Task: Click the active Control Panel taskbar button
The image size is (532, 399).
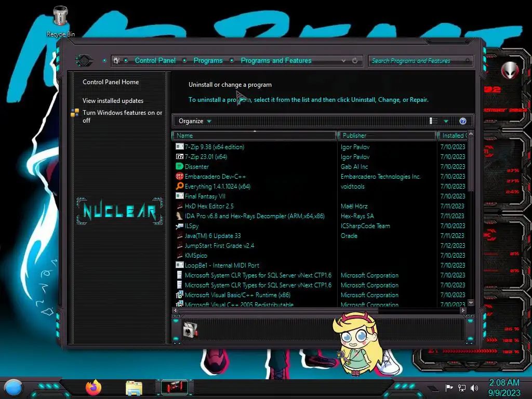Action: click(x=174, y=387)
